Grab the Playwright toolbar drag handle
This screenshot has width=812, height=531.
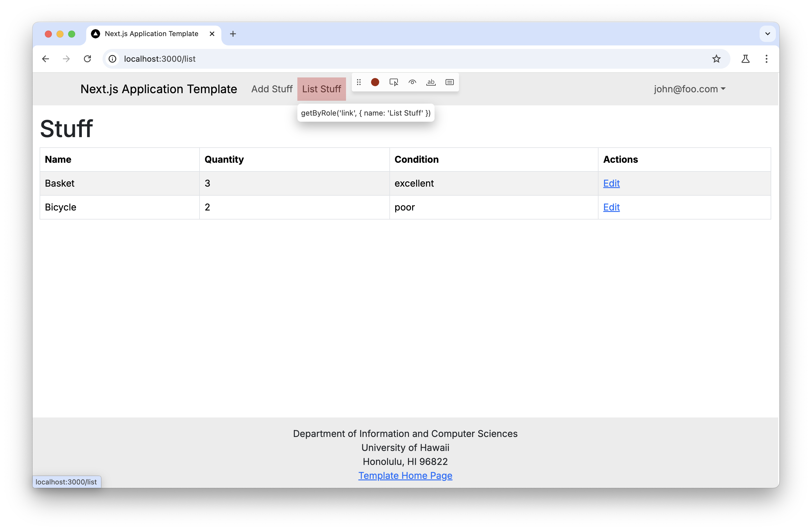pos(359,82)
